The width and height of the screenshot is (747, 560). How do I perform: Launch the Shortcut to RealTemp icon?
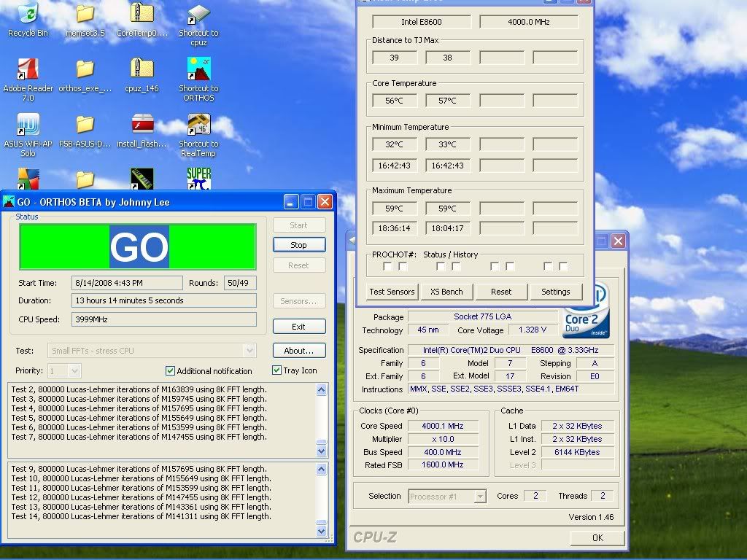pos(198,135)
